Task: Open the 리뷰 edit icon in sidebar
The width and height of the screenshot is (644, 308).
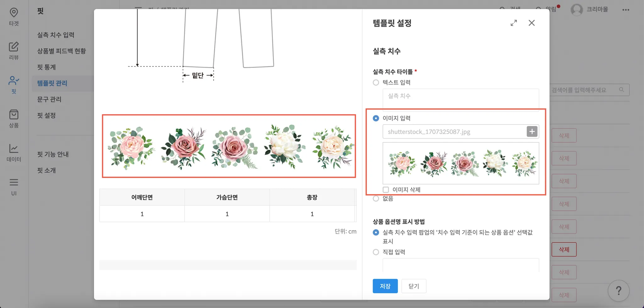Action: coord(14,47)
